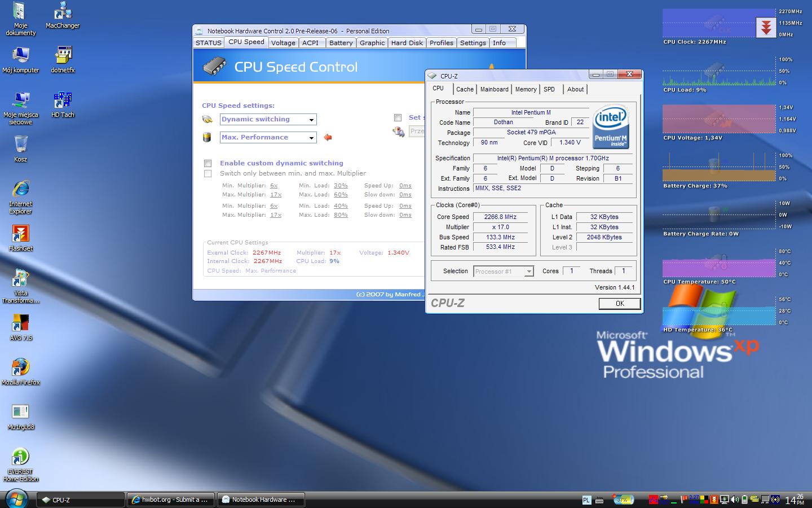Screen dimensions: 812x508
Task: Open Processor #1 selection dropdown
Action: coord(503,271)
